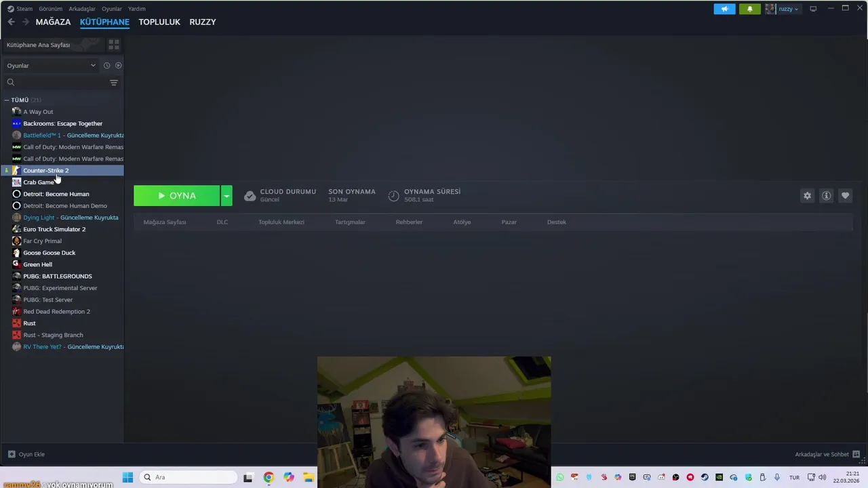The width and height of the screenshot is (868, 488).
Task: Open the ruzzy account dropdown
Action: [x=783, y=9]
